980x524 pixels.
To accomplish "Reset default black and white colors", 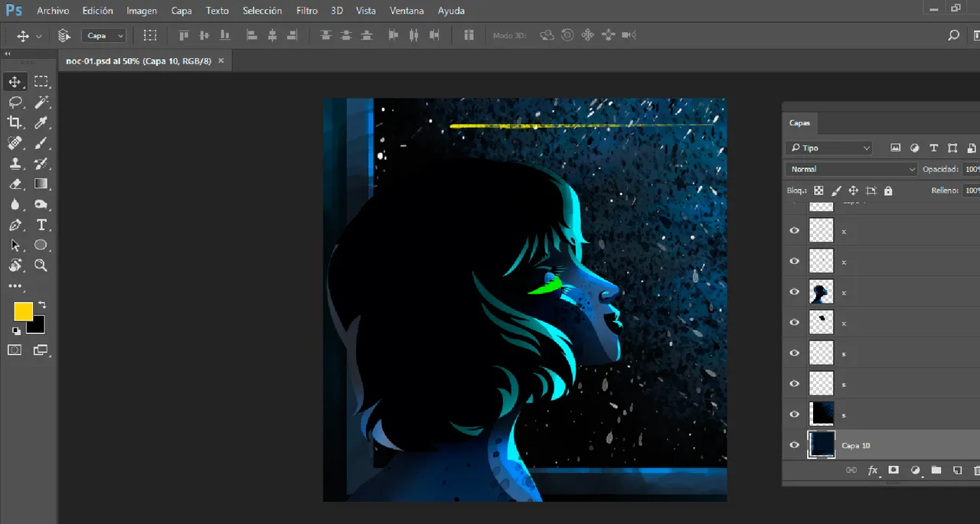I will pos(16,331).
